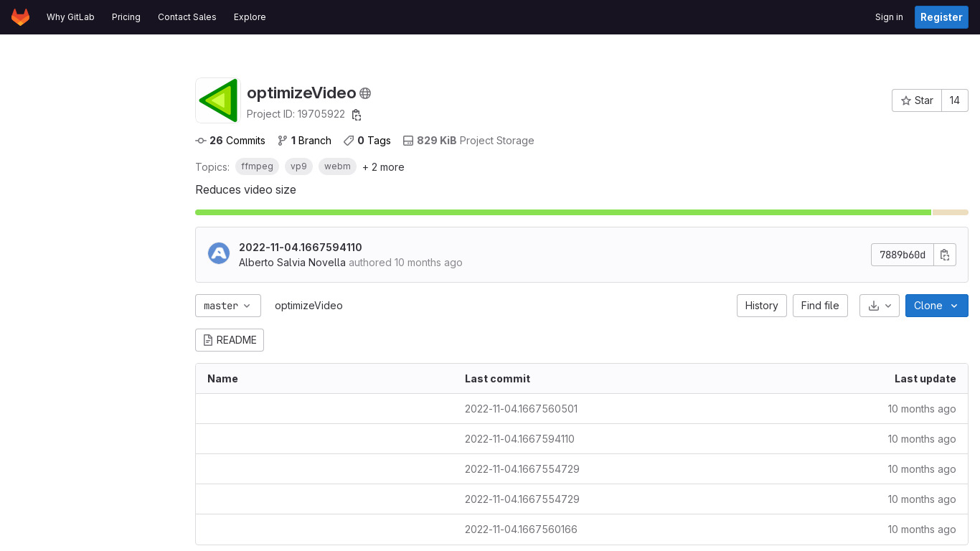Screen dimensions: 980x551
Task: Click the Sign in link
Action: [x=889, y=17]
